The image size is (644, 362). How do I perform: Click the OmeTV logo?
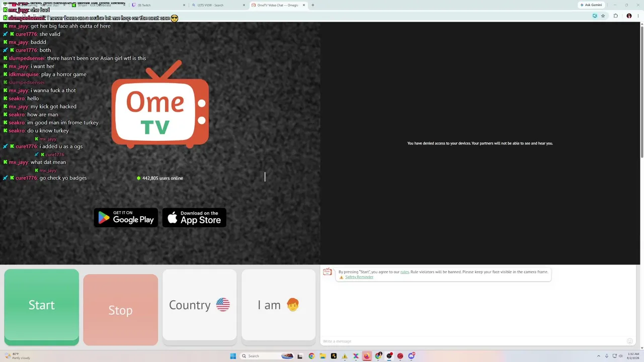[160, 104]
